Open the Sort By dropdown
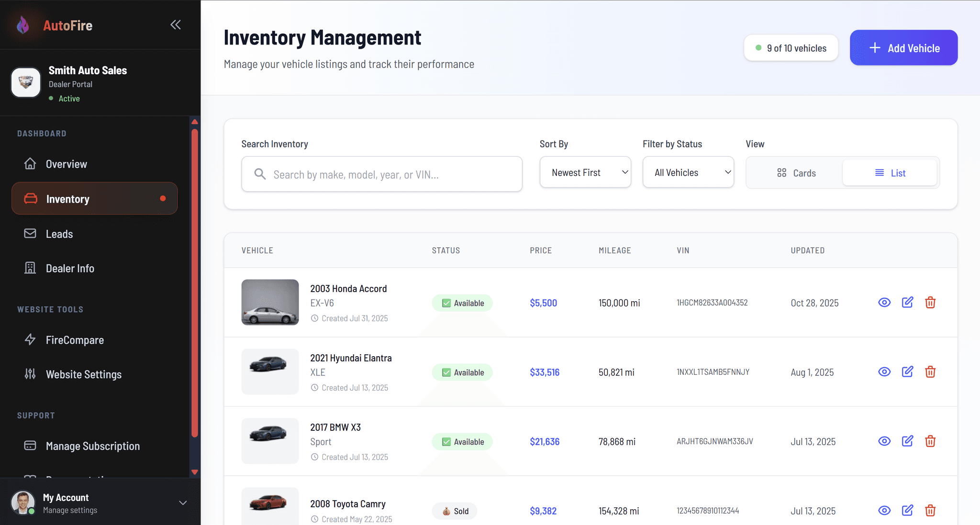 click(x=585, y=172)
